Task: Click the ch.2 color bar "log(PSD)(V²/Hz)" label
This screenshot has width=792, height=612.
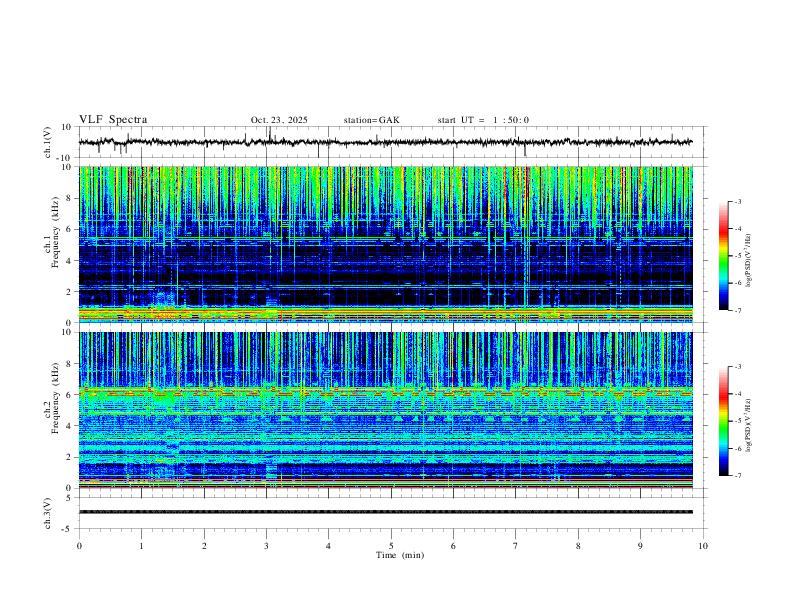Action: tap(748, 426)
